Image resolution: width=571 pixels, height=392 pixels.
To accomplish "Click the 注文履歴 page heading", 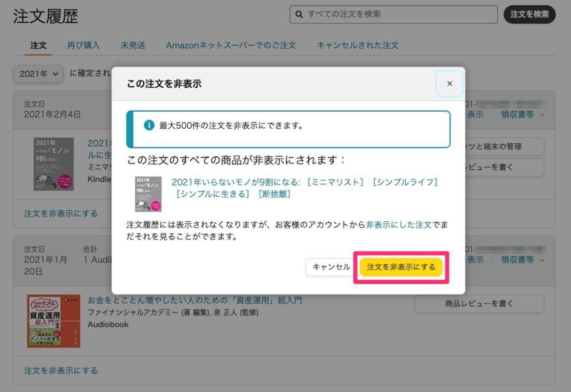I will tap(46, 17).
